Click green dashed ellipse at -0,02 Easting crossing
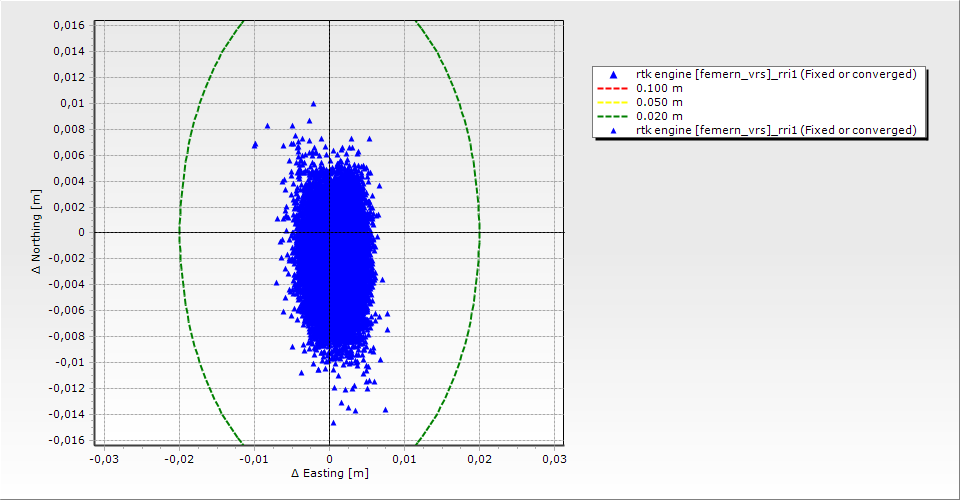The height and width of the screenshot is (500, 960). [x=179, y=232]
